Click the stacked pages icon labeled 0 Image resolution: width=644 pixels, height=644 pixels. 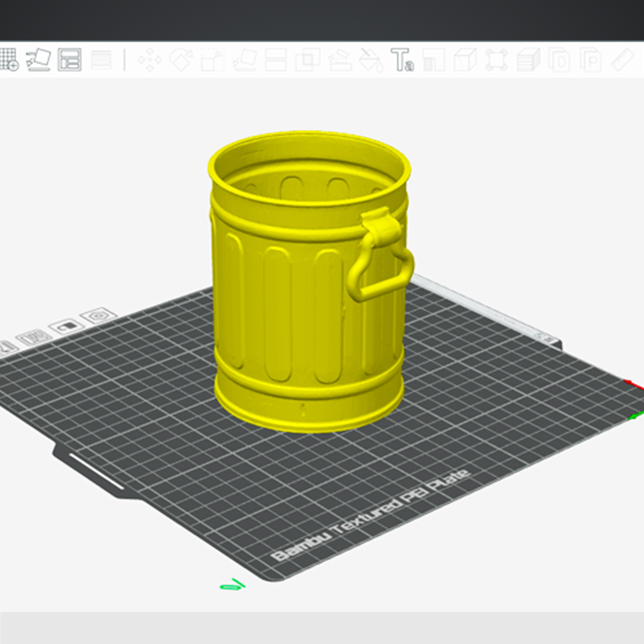click(559, 60)
